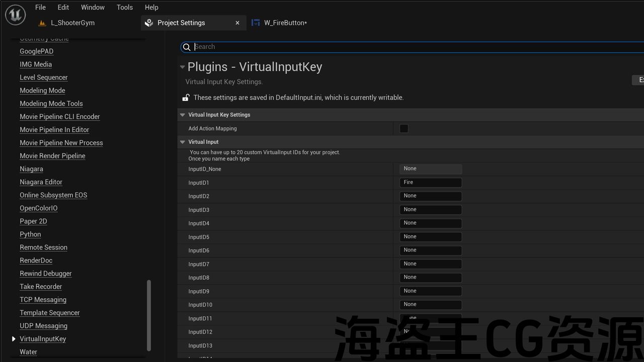Collapse the Virtual Input Key Settings section
The width and height of the screenshot is (644, 362).
pos(183,115)
